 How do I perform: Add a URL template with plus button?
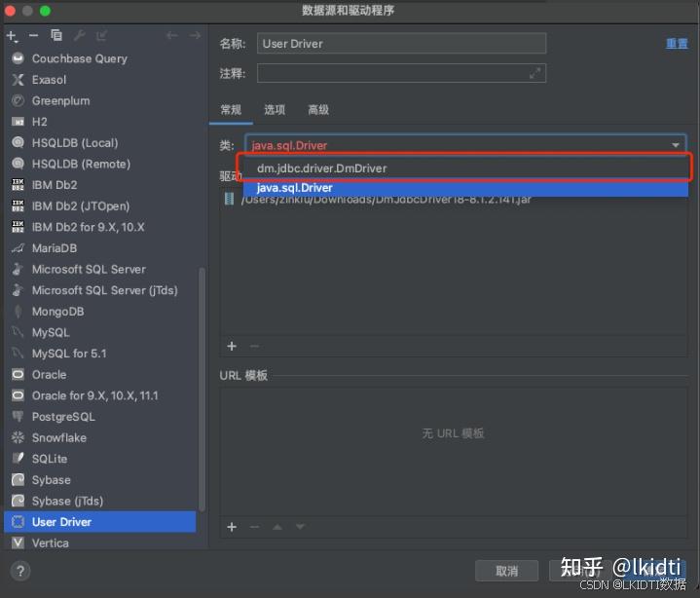pos(232,527)
